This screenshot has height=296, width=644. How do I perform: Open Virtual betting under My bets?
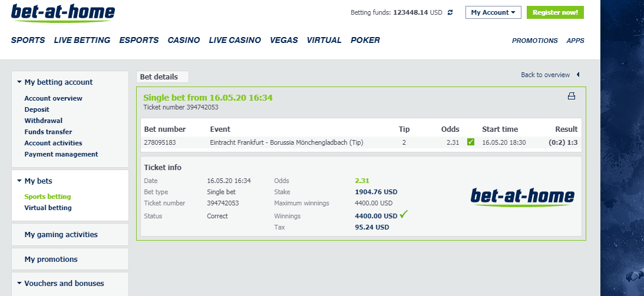click(48, 208)
